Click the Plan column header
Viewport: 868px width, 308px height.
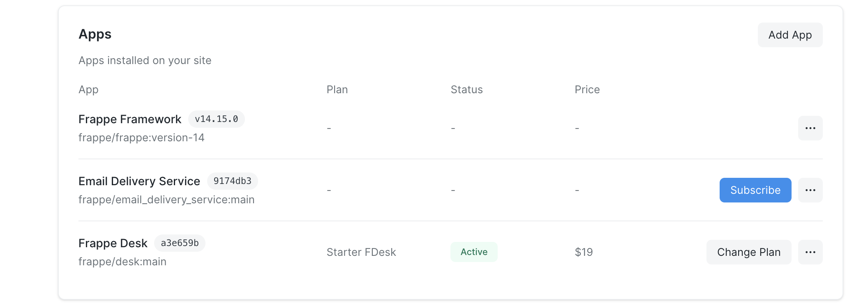coord(337,90)
